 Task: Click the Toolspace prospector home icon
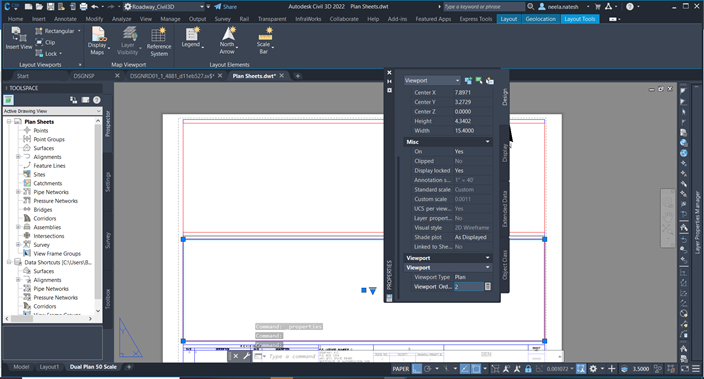(x=9, y=100)
